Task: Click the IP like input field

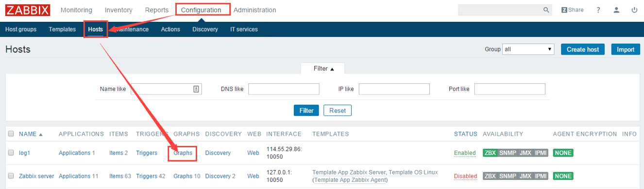Action: point(394,89)
